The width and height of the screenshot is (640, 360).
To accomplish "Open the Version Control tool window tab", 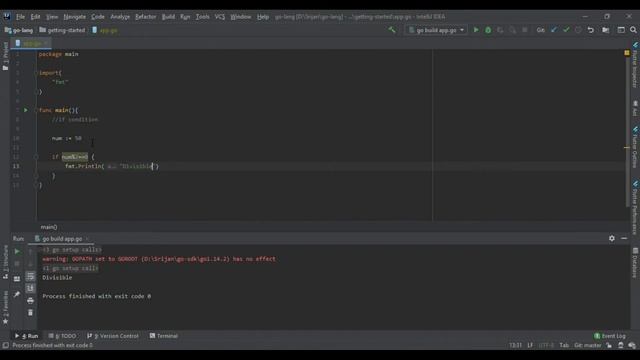I will (x=113, y=336).
